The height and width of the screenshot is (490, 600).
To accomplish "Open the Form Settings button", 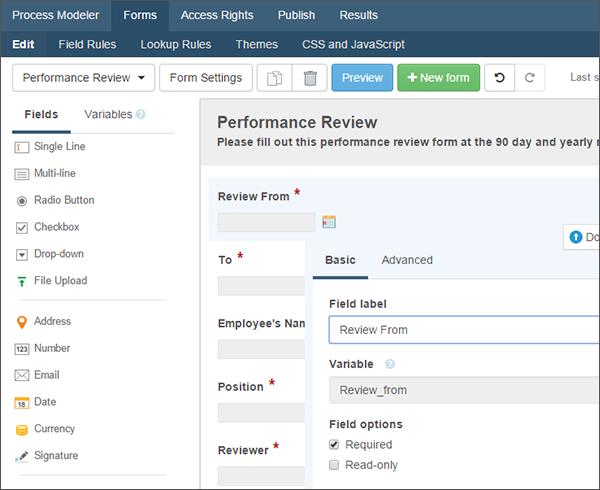I will pos(205,78).
